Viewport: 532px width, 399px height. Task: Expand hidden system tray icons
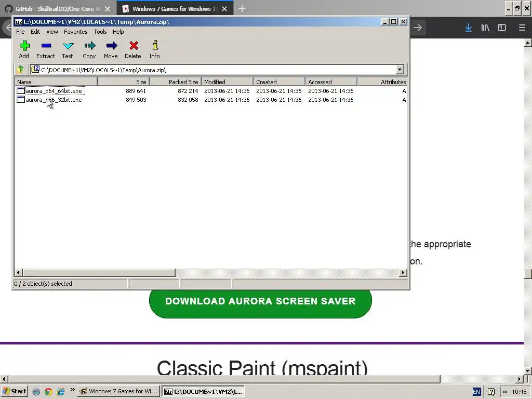tap(505, 392)
